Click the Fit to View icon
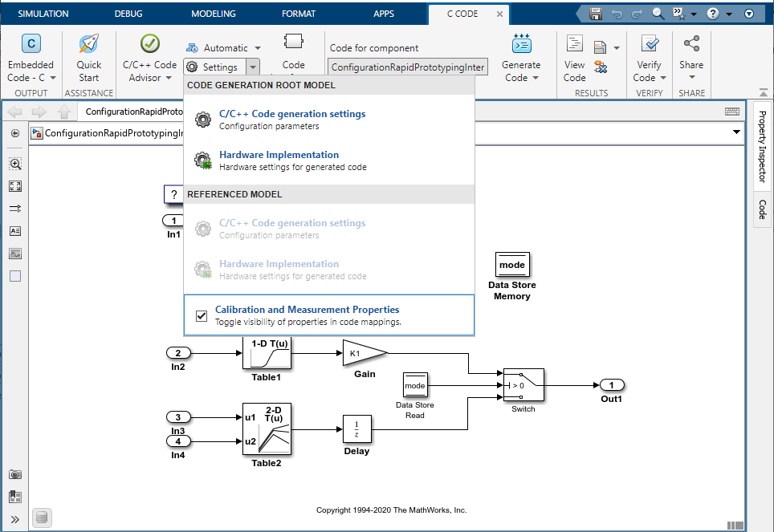This screenshot has height=532, width=774. click(x=14, y=185)
